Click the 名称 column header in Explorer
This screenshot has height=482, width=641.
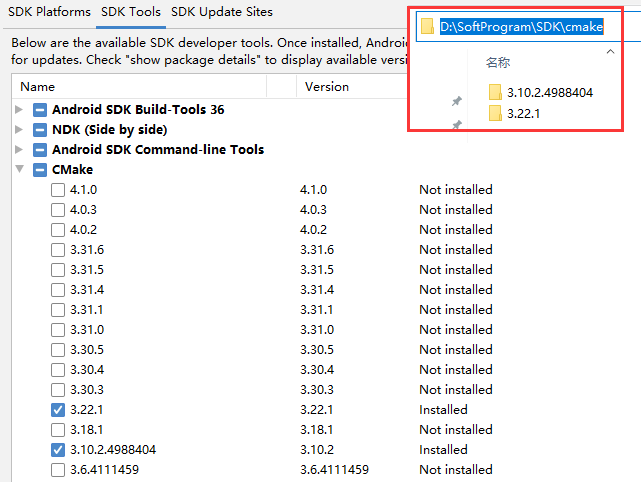(498, 63)
